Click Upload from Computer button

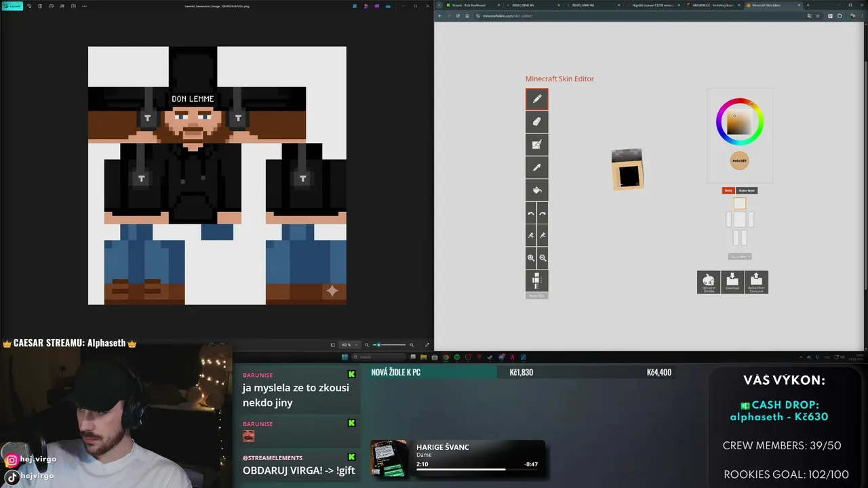point(756,282)
